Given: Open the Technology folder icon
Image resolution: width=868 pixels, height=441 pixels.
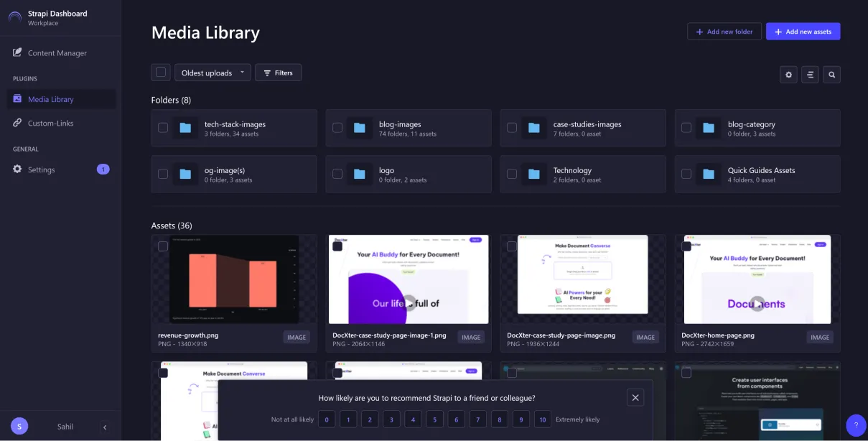Looking at the screenshot, I should 534,174.
